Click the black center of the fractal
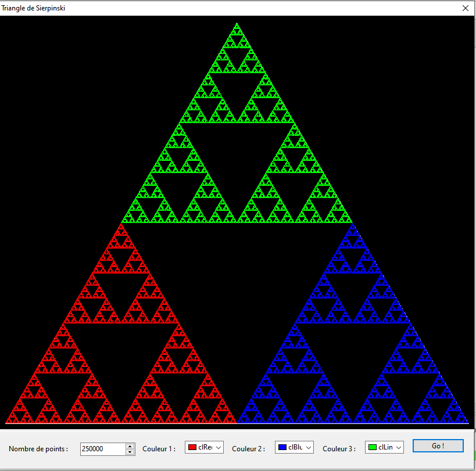476x471 pixels. click(237, 290)
